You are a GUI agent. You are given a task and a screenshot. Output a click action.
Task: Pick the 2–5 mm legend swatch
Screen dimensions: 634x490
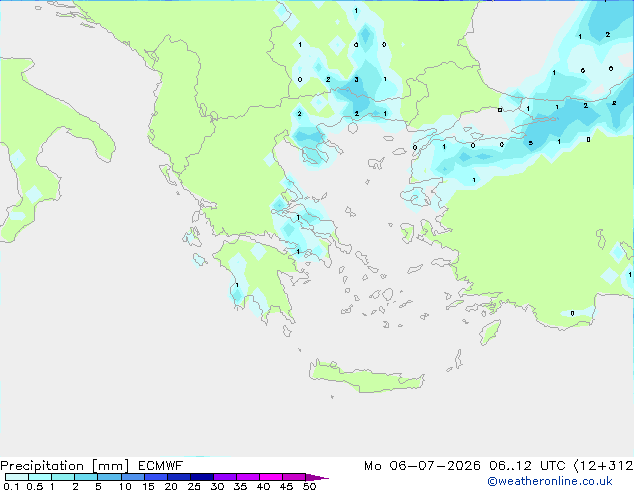coord(86,477)
